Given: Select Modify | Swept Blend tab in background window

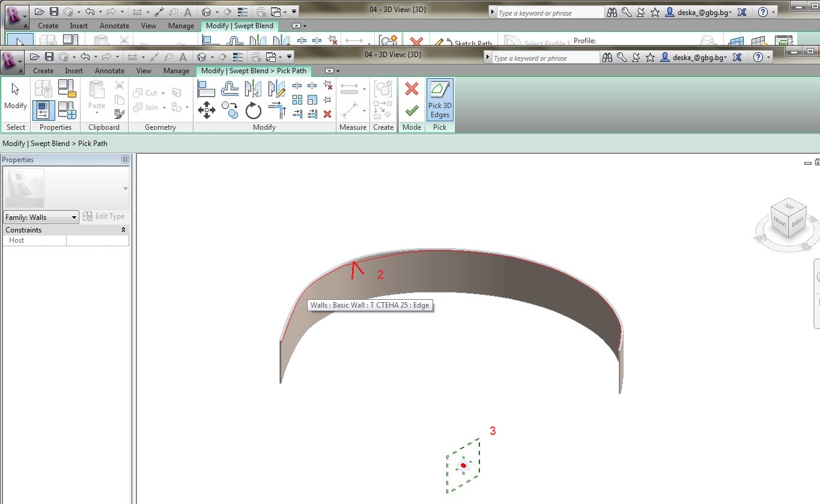Looking at the screenshot, I should 240,26.
